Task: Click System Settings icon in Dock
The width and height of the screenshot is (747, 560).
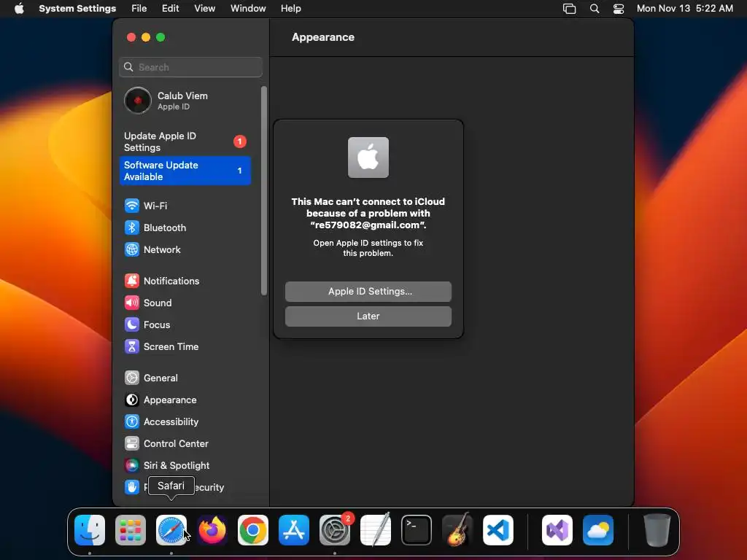Action: pyautogui.click(x=335, y=530)
